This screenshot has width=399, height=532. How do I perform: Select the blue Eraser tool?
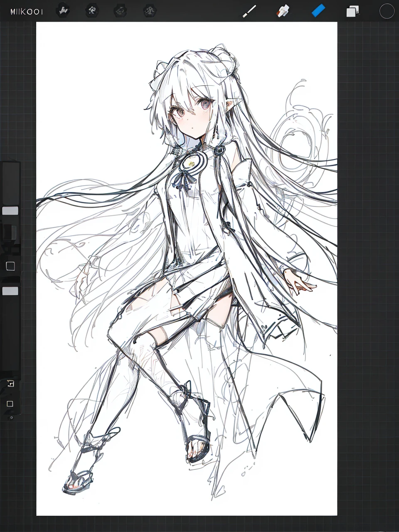pyautogui.click(x=318, y=11)
